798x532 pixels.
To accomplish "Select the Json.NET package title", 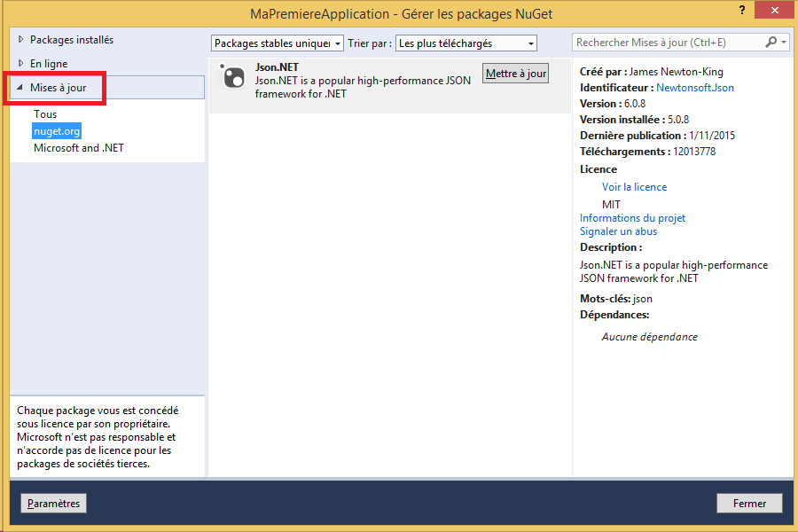I will click(x=277, y=67).
